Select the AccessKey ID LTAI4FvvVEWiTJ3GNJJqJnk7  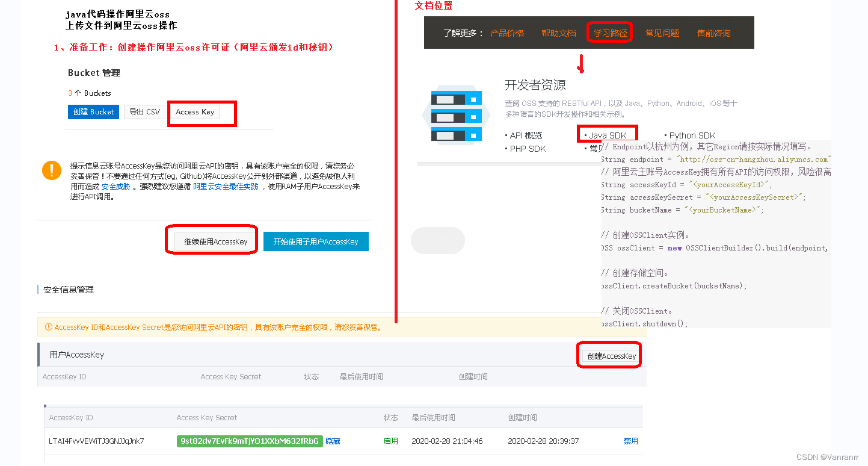[96, 441]
